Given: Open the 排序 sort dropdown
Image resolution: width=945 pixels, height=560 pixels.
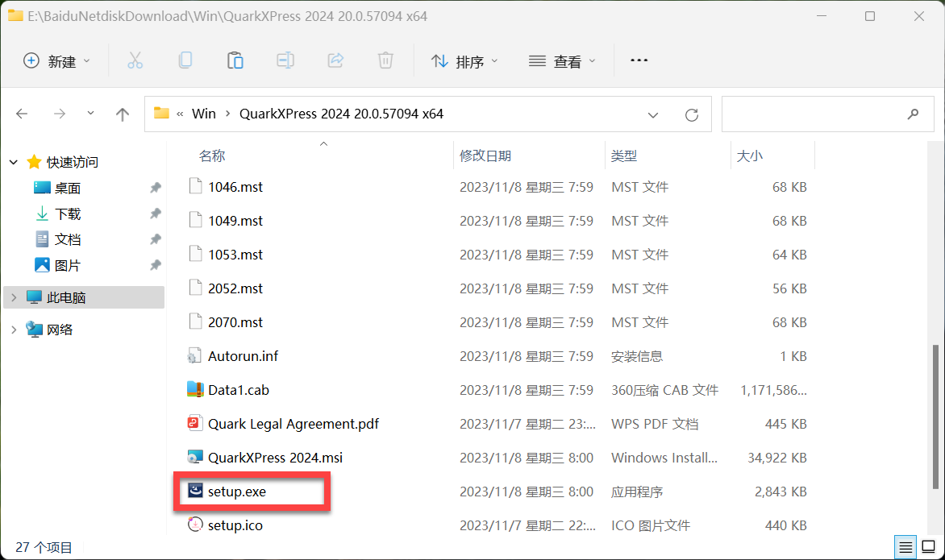Looking at the screenshot, I should (x=464, y=61).
